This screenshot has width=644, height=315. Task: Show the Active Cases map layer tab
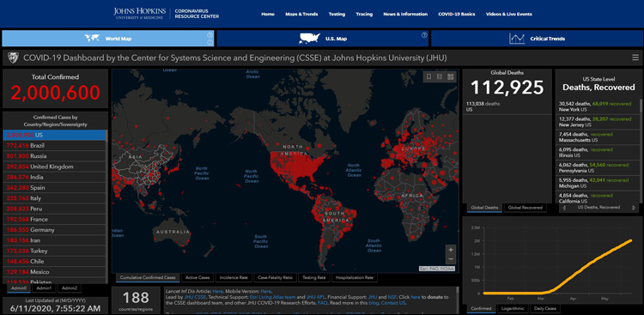pyautogui.click(x=197, y=277)
